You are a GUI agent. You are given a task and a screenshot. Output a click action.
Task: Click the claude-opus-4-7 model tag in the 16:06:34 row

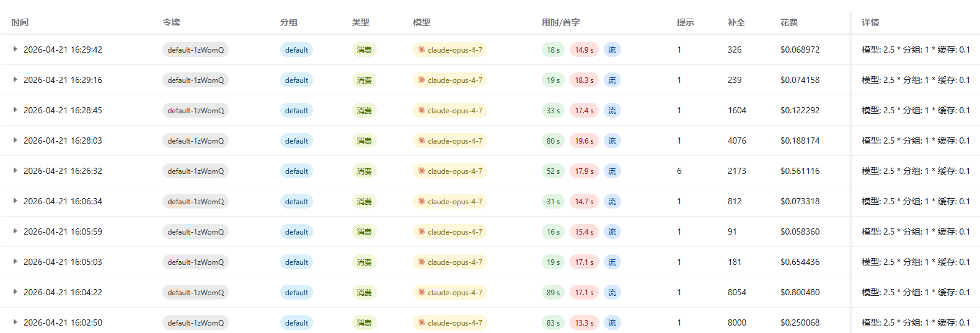(x=449, y=201)
